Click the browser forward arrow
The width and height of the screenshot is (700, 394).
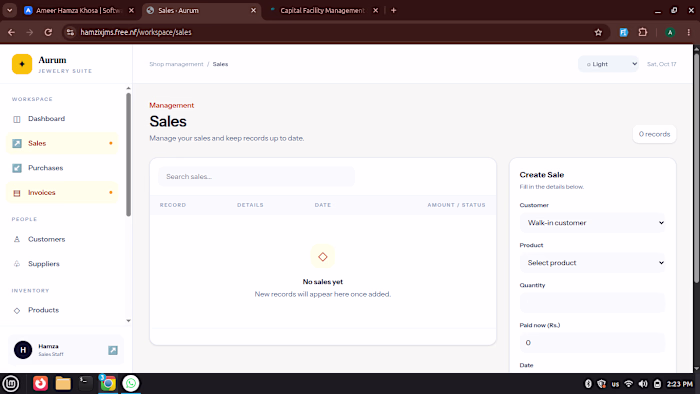tap(29, 32)
